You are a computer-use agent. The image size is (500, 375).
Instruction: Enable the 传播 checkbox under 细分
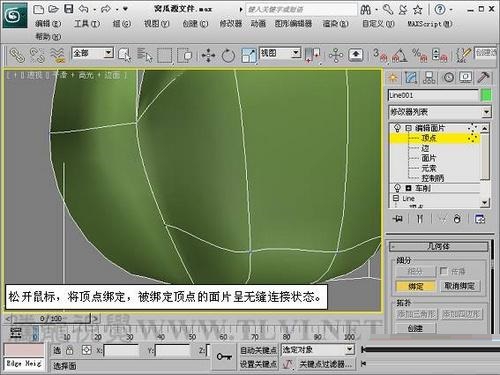(x=444, y=271)
